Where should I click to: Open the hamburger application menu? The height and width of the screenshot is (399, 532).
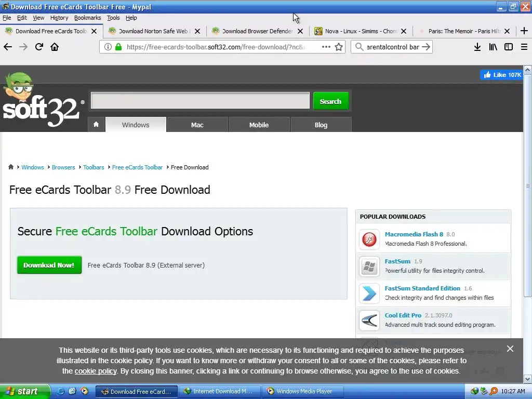(x=524, y=47)
